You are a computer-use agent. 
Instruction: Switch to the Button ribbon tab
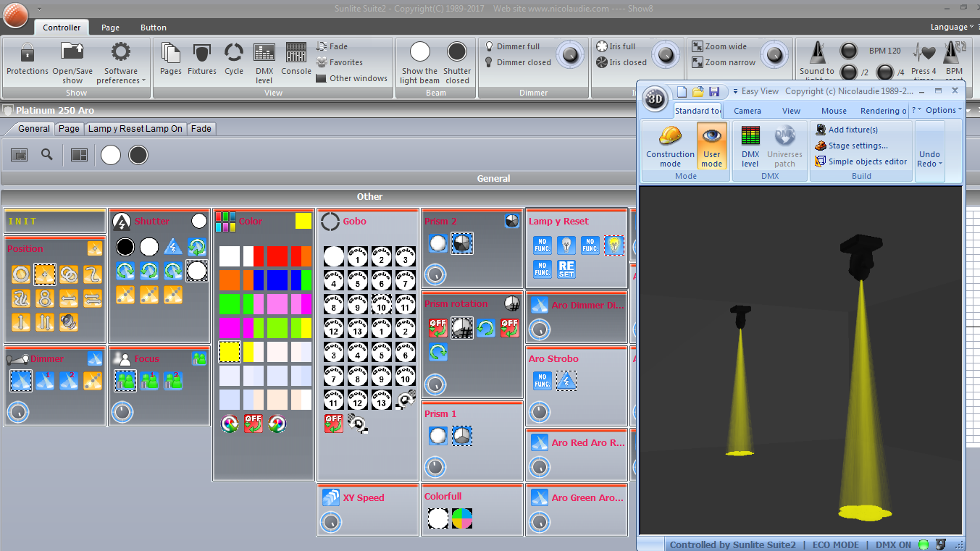click(x=154, y=28)
